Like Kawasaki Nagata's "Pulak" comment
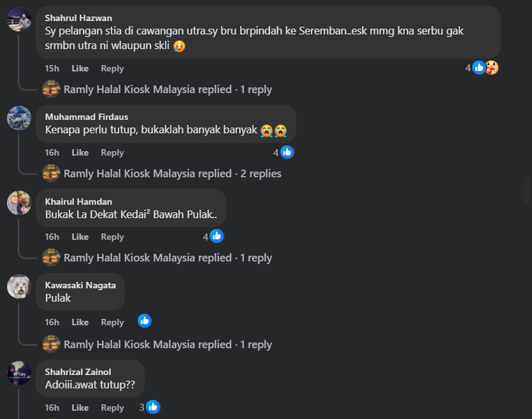The height and width of the screenshot is (419, 532). click(80, 322)
